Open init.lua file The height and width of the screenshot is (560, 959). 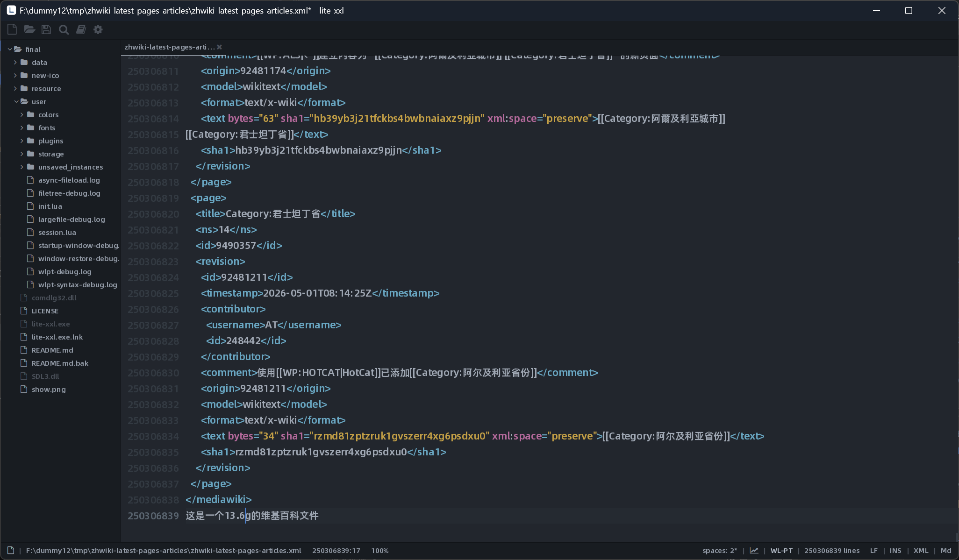[50, 206]
